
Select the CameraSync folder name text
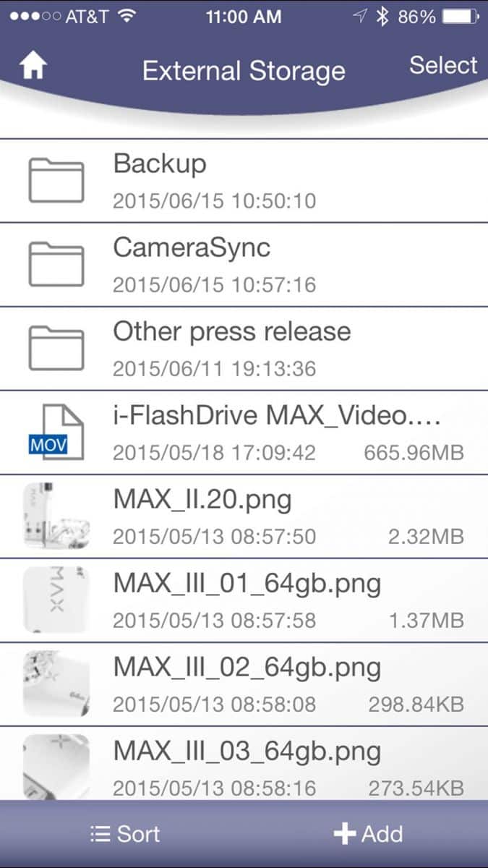click(192, 248)
